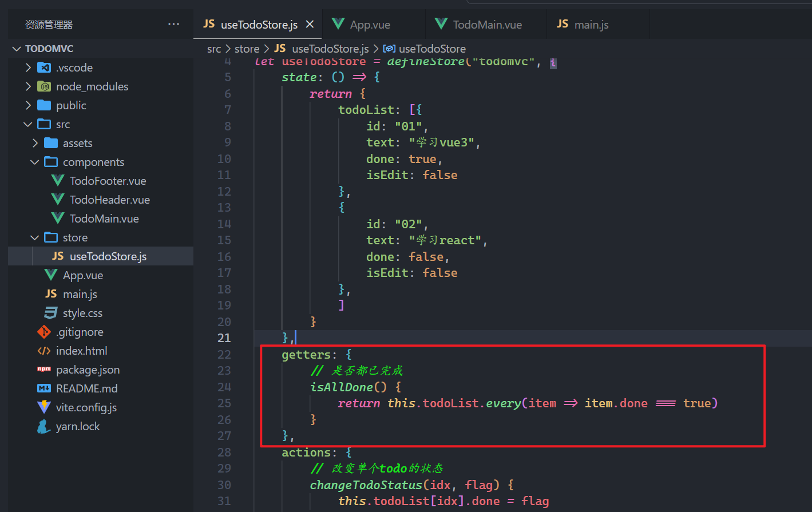Click the Vue icon beside TodoFooter.vue
The image size is (812, 512).
[x=58, y=181]
